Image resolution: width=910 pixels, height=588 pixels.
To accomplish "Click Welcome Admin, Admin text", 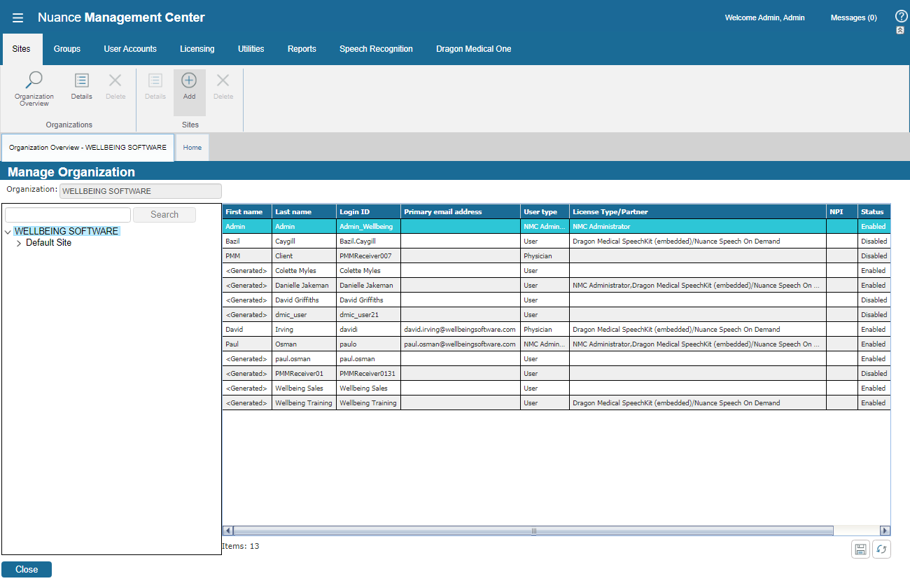I will (x=764, y=17).
